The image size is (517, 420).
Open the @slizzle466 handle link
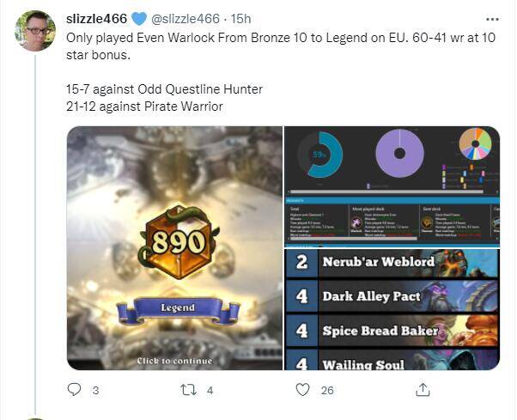(x=185, y=19)
